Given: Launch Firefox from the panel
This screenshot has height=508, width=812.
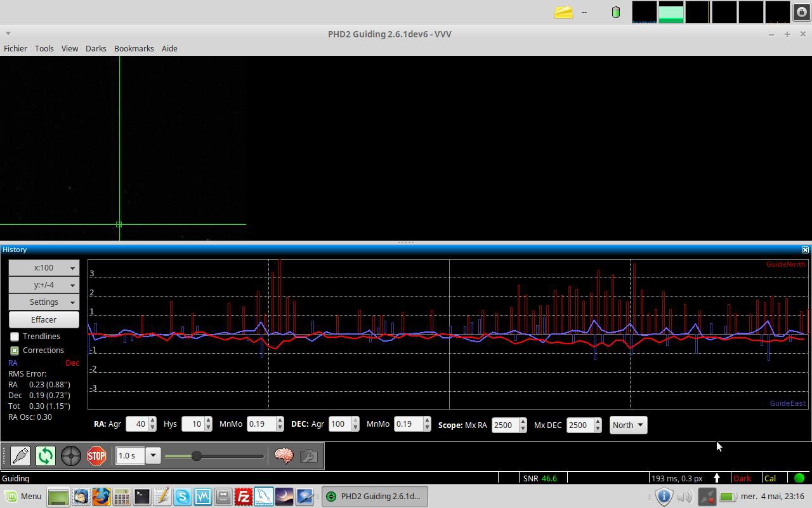Looking at the screenshot, I should click(101, 497).
